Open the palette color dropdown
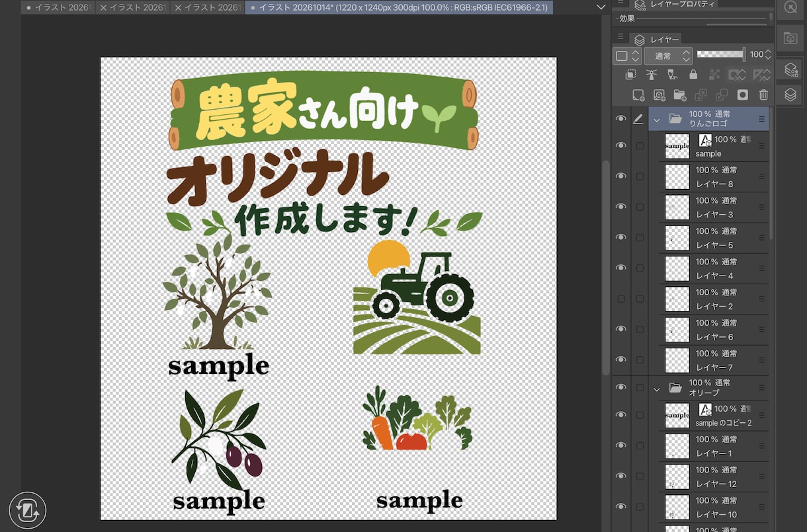Image resolution: width=807 pixels, height=532 pixels. coord(627,56)
